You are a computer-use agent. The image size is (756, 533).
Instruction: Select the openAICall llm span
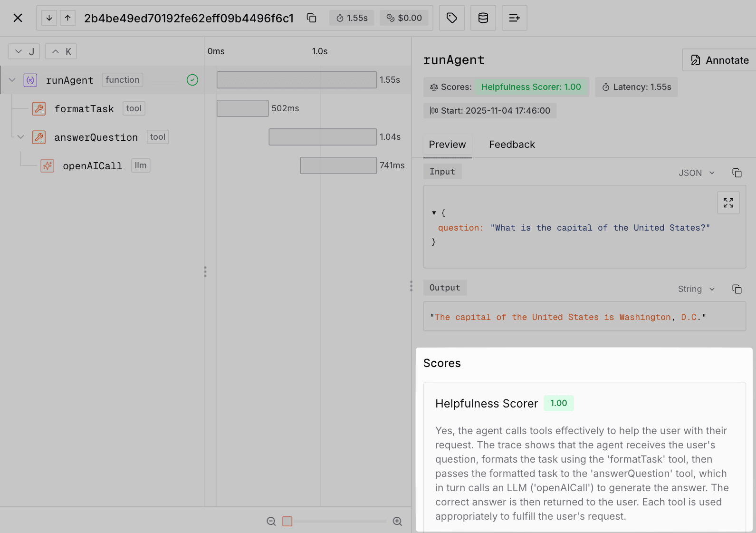(92, 166)
